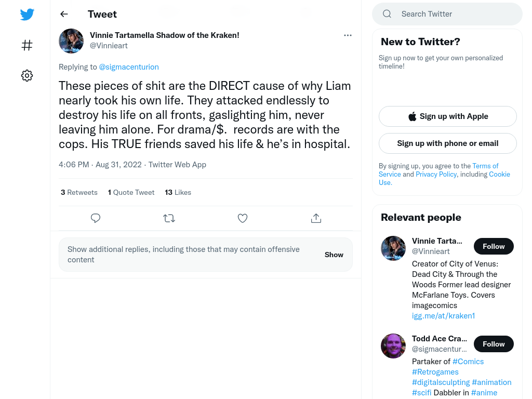This screenshot has height=399, width=532.
Task: Sign up with Apple button
Action: 448,116
